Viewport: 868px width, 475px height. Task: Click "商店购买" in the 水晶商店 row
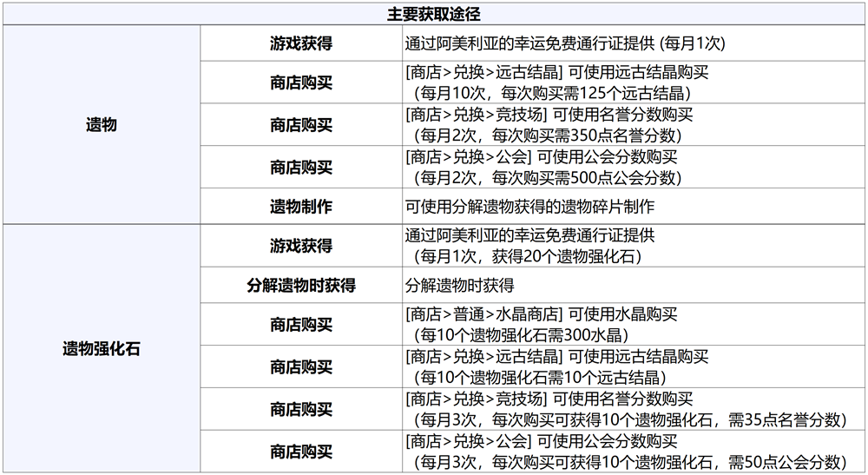point(300,325)
